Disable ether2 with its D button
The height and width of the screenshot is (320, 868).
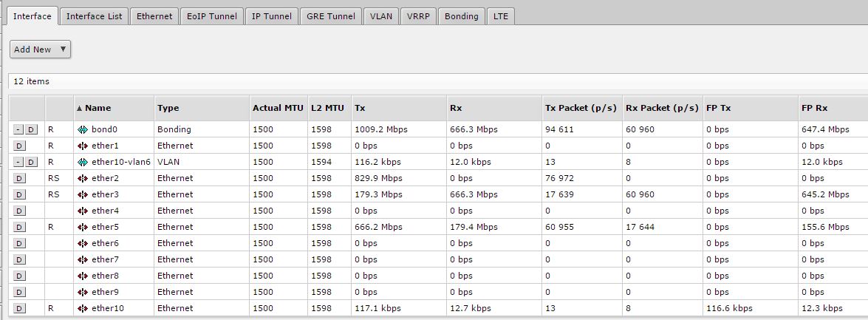click(19, 178)
